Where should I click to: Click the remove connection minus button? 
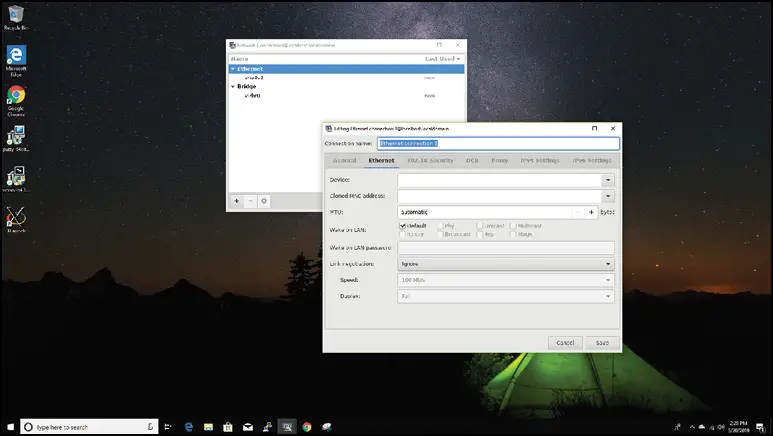point(250,201)
